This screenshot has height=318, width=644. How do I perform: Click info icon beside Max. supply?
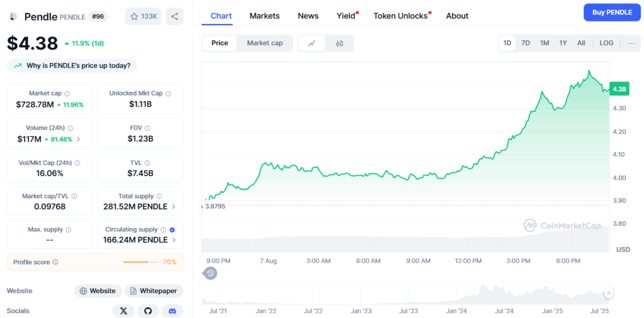tap(68, 230)
